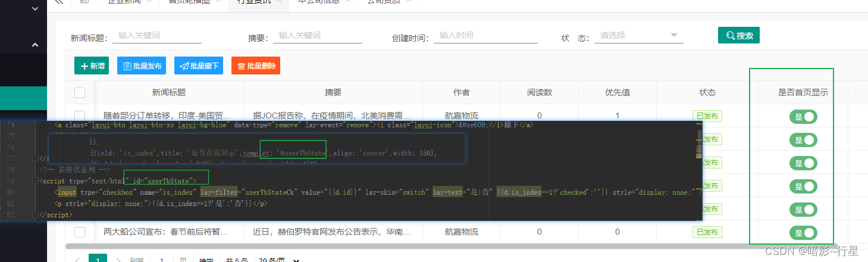Click code line number 74

[10, 126]
